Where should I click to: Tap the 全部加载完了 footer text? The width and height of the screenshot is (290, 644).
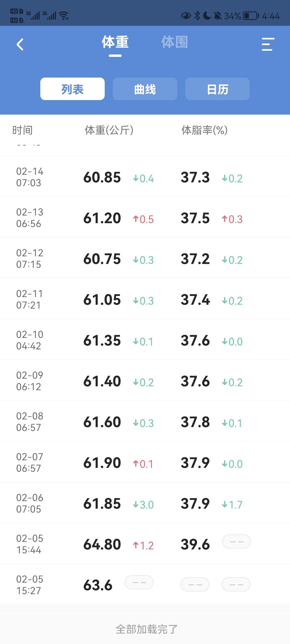coord(147,629)
